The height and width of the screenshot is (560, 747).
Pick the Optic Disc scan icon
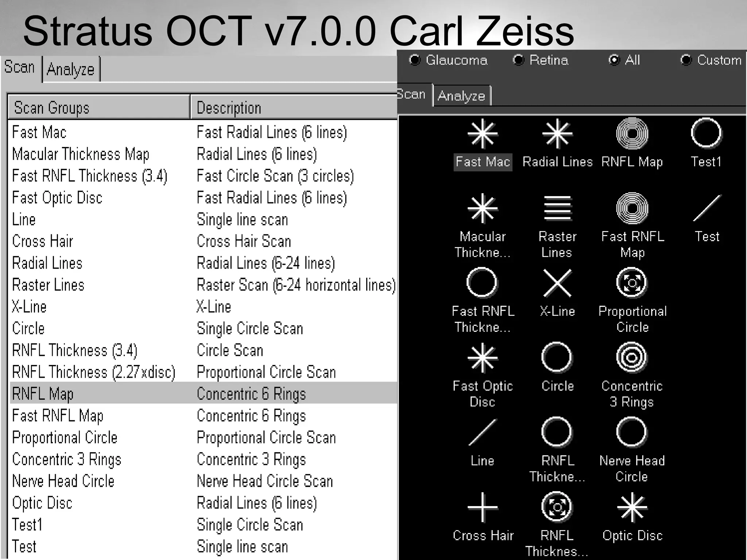point(632,507)
